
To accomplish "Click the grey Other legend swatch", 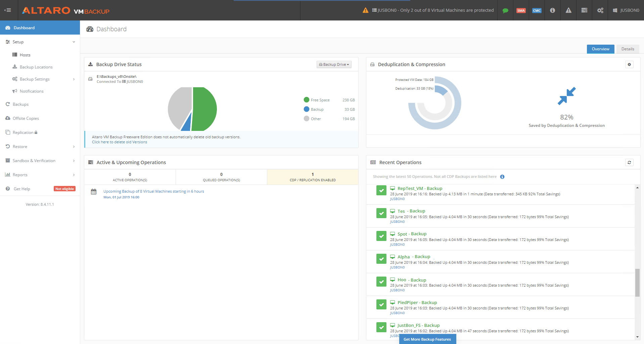I will (x=306, y=119).
